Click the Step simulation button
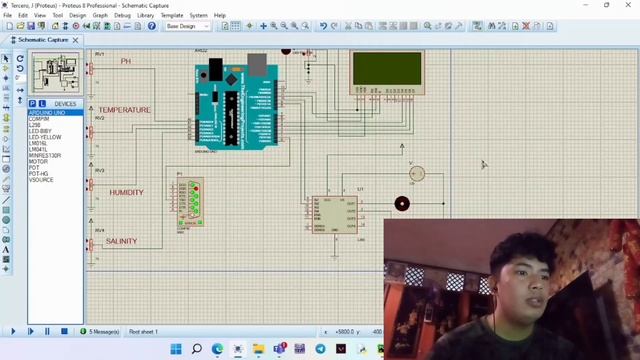Image resolution: width=640 pixels, height=360 pixels. 31,331
